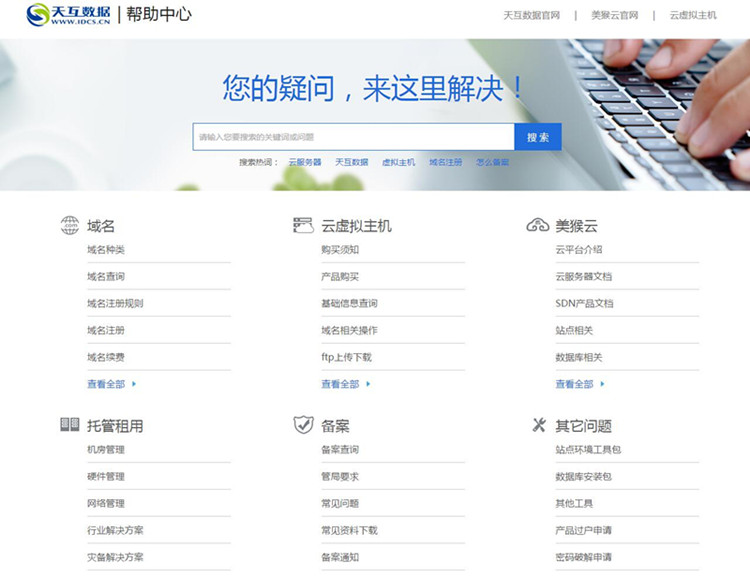Image resolution: width=750 pixels, height=576 pixels.
Task: Open the 域名注册规则 help article
Action: tap(115, 303)
